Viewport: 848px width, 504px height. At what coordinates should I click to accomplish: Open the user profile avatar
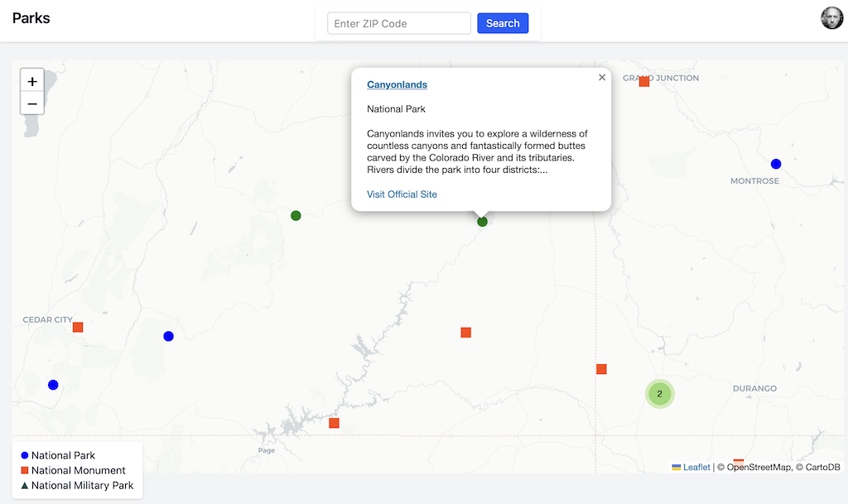pyautogui.click(x=831, y=18)
